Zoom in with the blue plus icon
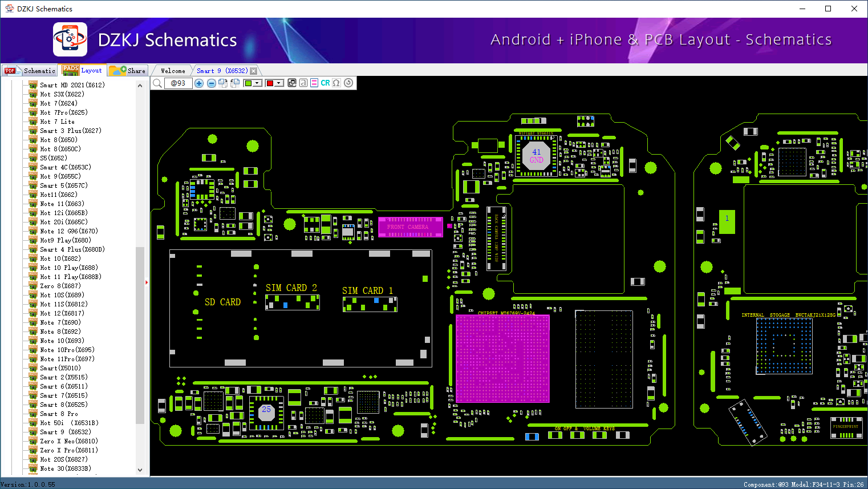 click(199, 83)
